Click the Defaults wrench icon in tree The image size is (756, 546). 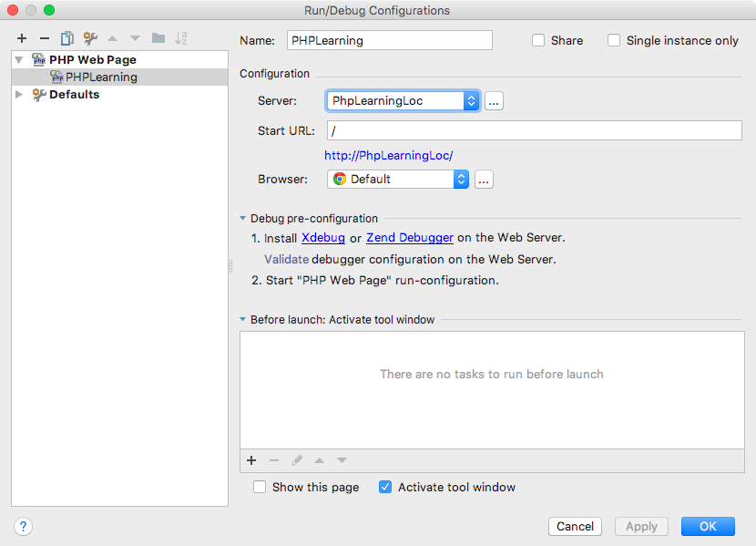38,95
